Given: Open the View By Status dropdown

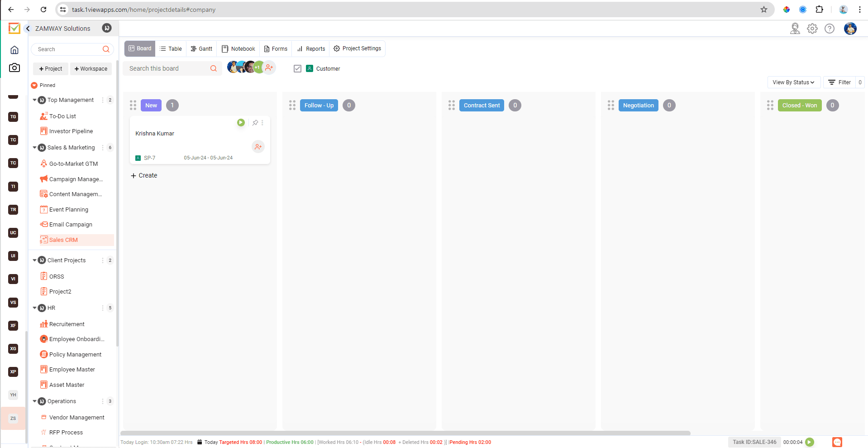Looking at the screenshot, I should [x=793, y=82].
